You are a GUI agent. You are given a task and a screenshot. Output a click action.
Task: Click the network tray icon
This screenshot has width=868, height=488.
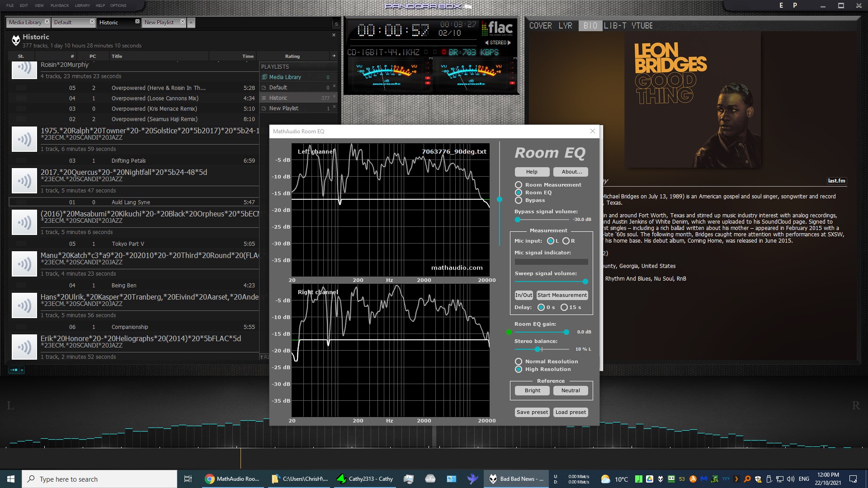tap(780, 479)
